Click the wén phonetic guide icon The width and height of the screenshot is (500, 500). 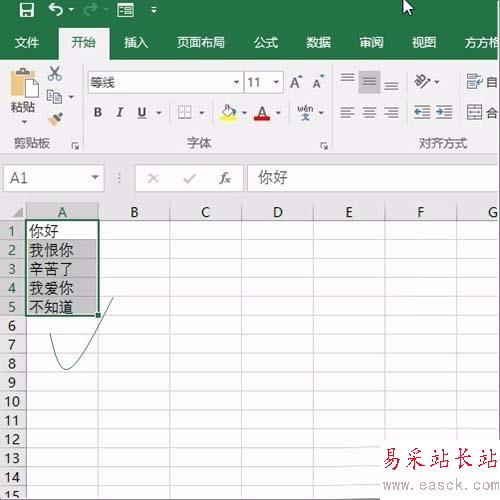pos(305,112)
